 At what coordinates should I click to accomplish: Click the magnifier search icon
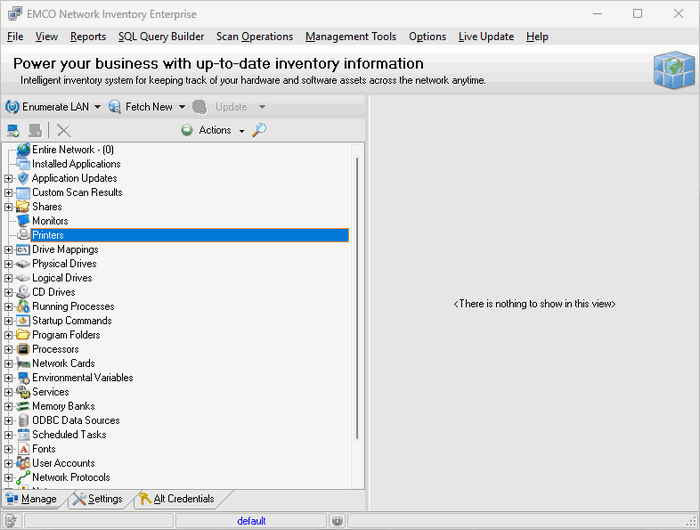pos(259,130)
